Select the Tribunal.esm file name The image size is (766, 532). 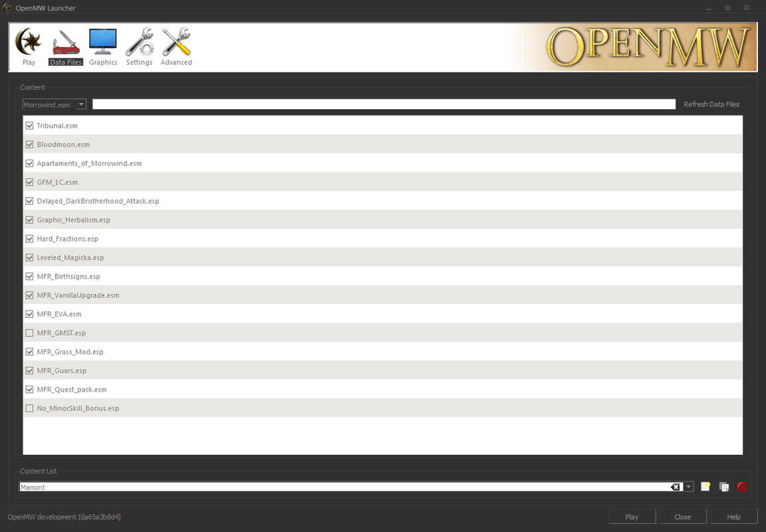coord(57,126)
